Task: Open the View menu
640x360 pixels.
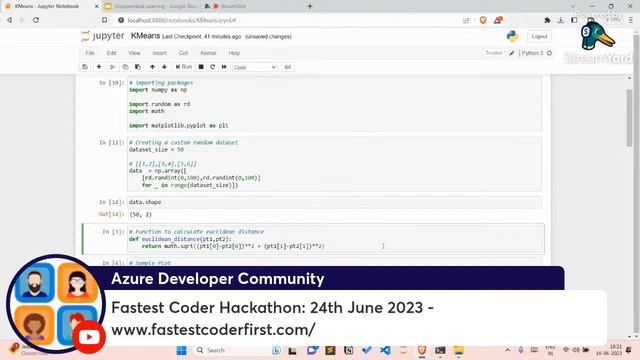Action: point(134,53)
